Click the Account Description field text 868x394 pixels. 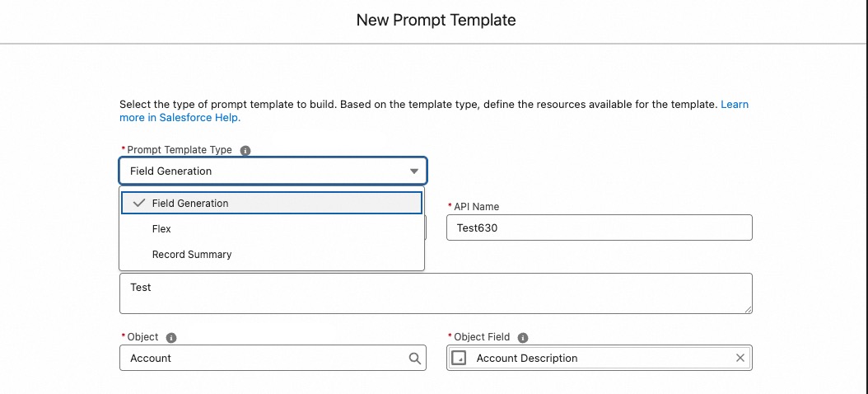point(527,359)
